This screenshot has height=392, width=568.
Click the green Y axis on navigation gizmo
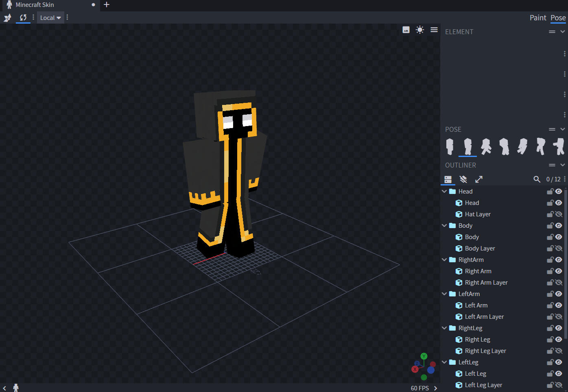(x=424, y=356)
